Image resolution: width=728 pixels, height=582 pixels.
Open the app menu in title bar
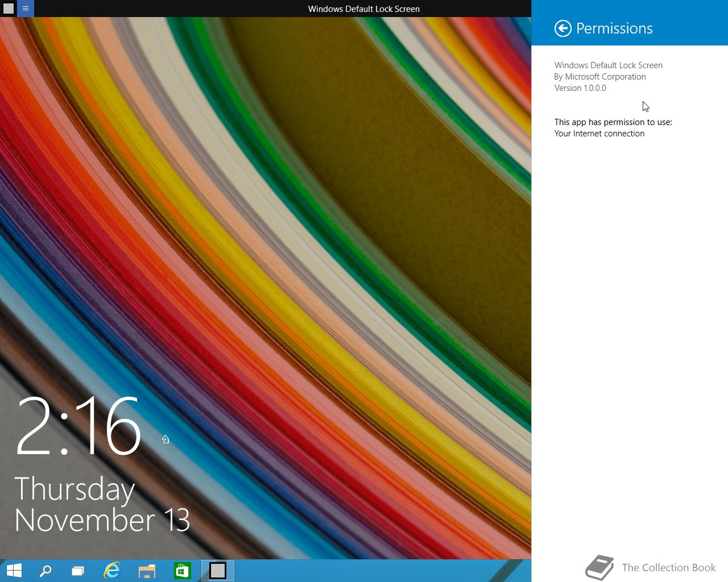coord(26,9)
